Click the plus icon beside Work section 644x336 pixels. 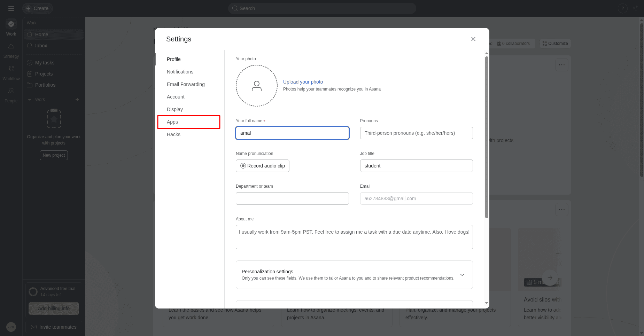click(x=77, y=100)
